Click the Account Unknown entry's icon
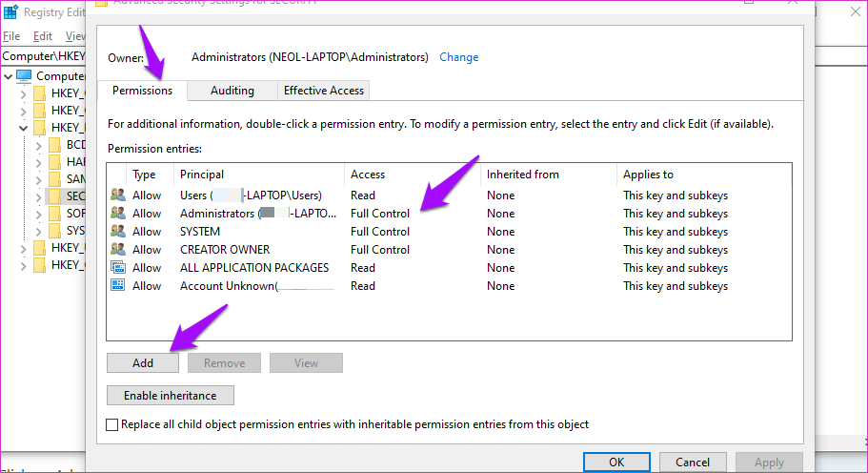 click(x=118, y=286)
